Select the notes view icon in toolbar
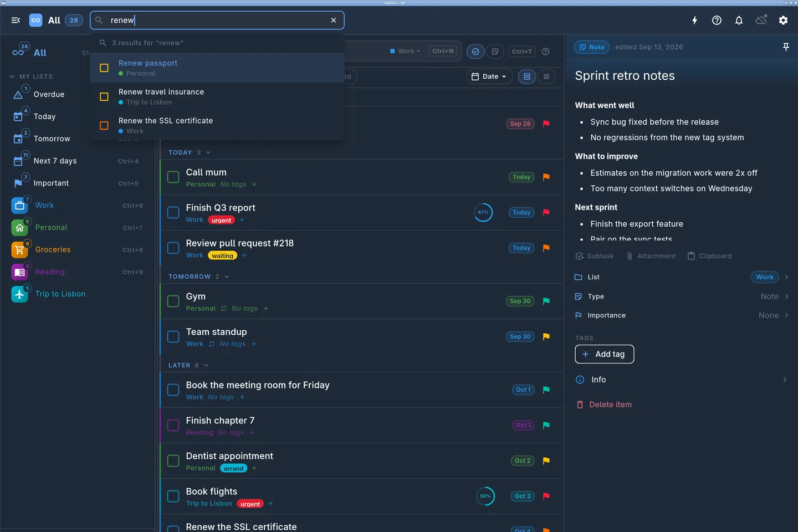 (495, 52)
